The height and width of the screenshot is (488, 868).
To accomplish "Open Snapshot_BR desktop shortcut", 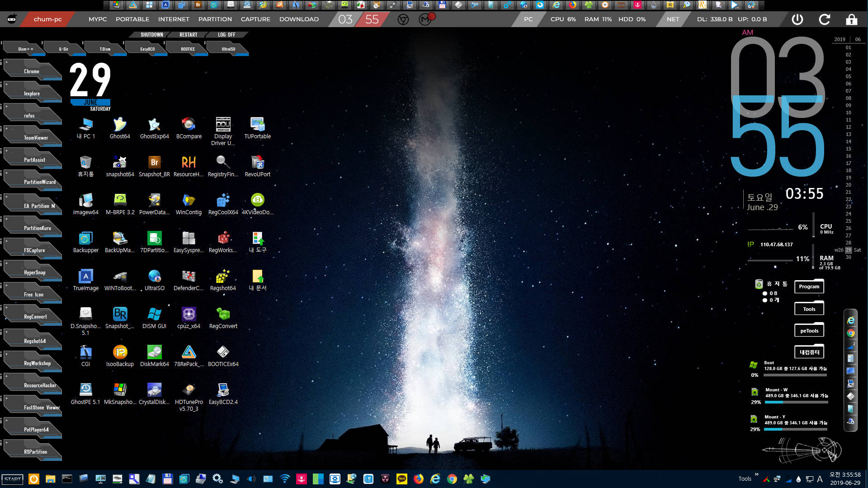I will tap(154, 166).
